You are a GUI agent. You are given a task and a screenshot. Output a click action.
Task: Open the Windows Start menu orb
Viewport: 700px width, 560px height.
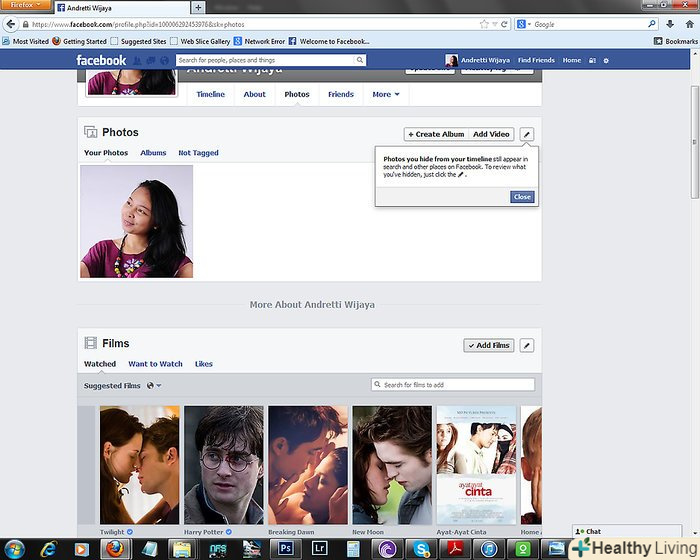click(15, 549)
